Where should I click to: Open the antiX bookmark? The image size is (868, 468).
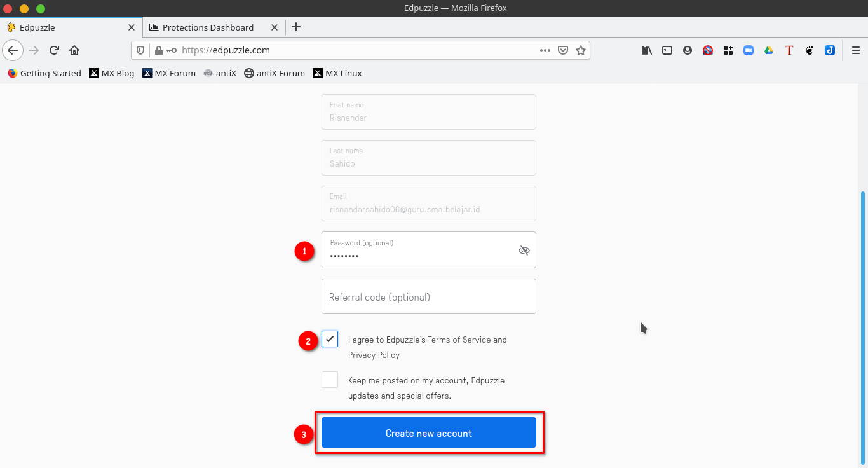[220, 73]
